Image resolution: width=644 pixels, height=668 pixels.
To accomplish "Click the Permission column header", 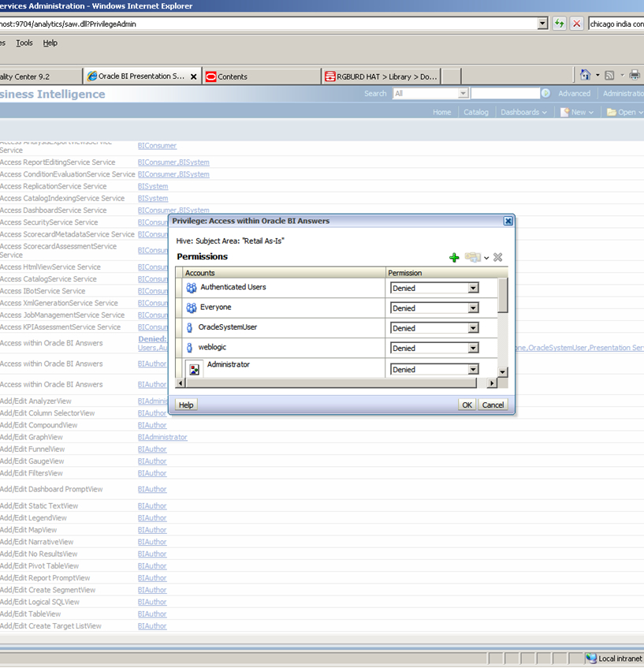I will (x=446, y=273).
